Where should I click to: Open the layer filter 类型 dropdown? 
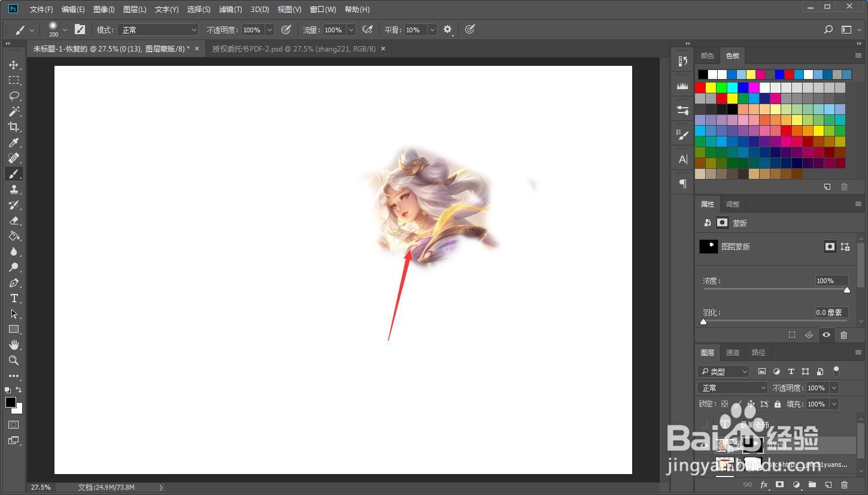(723, 372)
